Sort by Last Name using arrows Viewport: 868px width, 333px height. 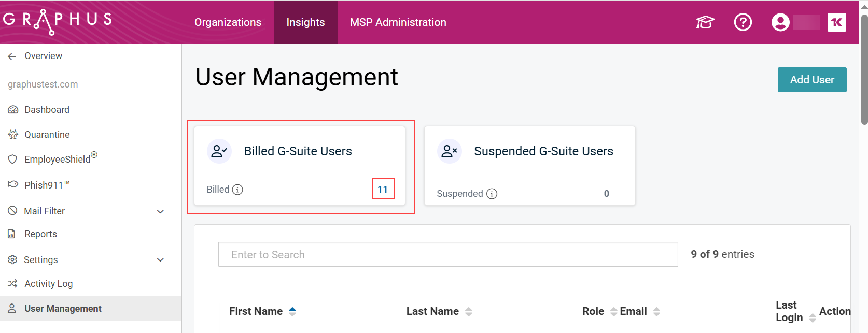pos(469,311)
